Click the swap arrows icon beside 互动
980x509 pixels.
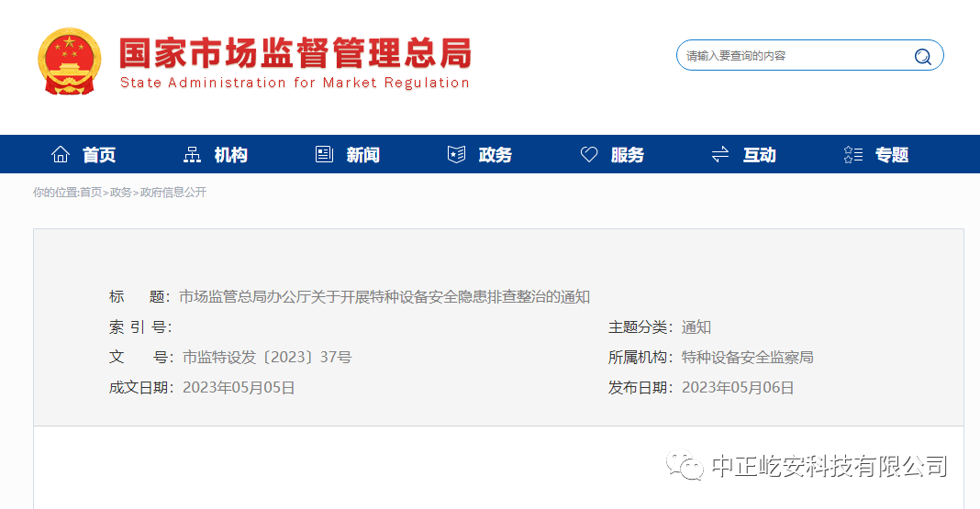pyautogui.click(x=720, y=155)
